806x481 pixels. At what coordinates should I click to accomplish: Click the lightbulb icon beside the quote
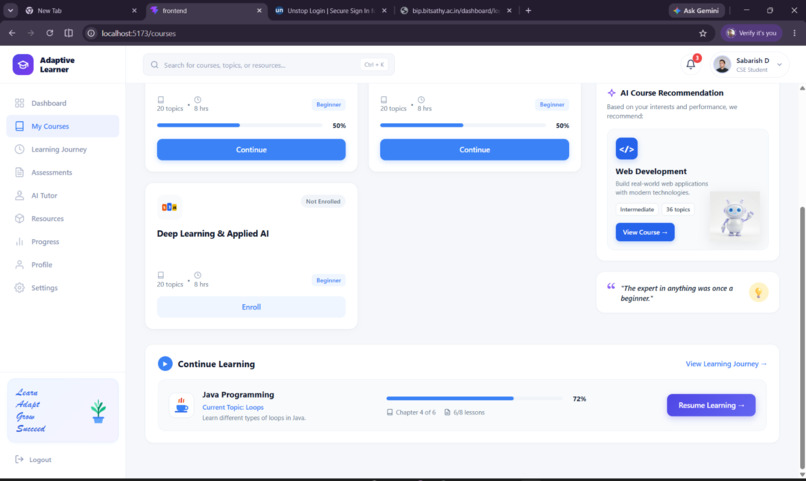[758, 292]
